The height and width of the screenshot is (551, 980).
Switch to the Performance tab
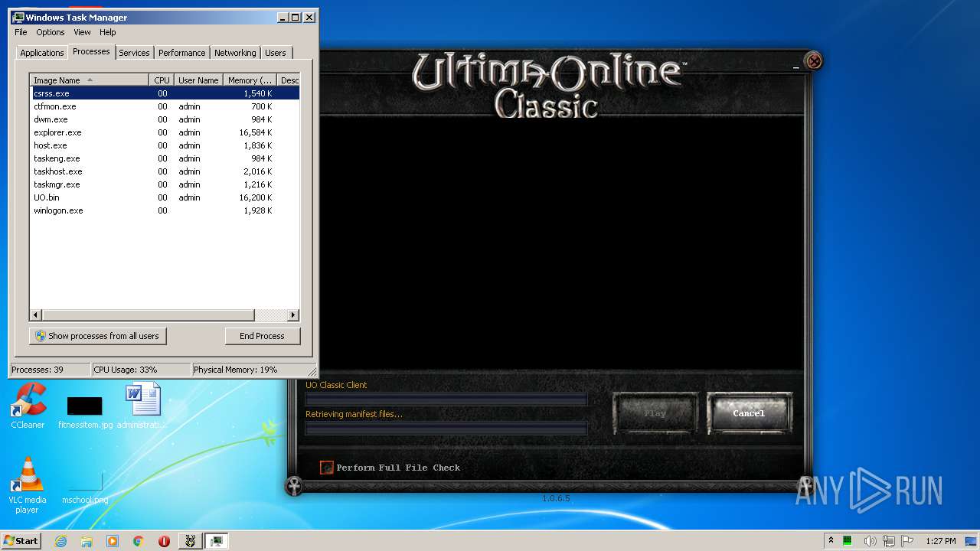[182, 53]
